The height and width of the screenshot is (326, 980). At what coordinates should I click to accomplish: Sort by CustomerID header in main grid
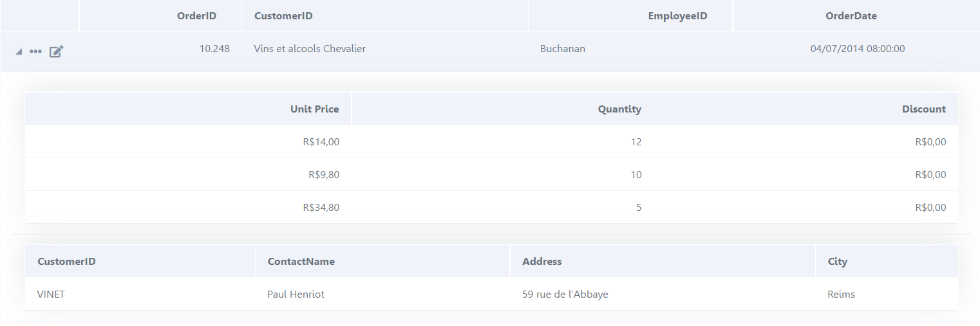point(385,16)
